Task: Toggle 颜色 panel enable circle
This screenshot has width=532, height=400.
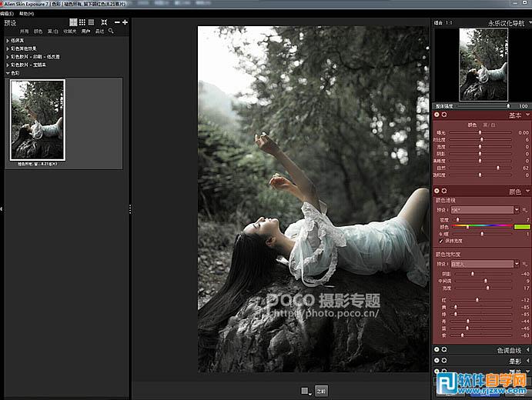Action: (x=437, y=191)
